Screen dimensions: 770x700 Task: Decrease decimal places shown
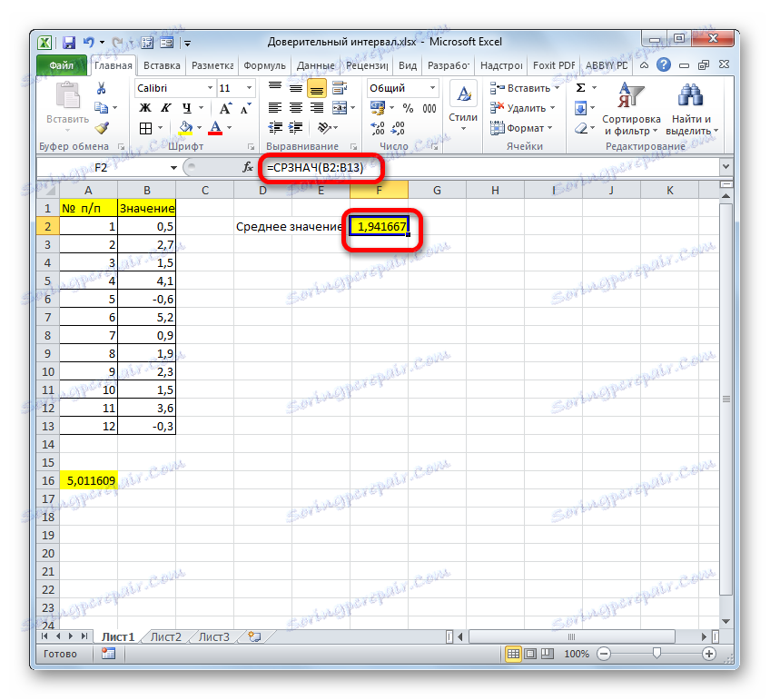[398, 128]
